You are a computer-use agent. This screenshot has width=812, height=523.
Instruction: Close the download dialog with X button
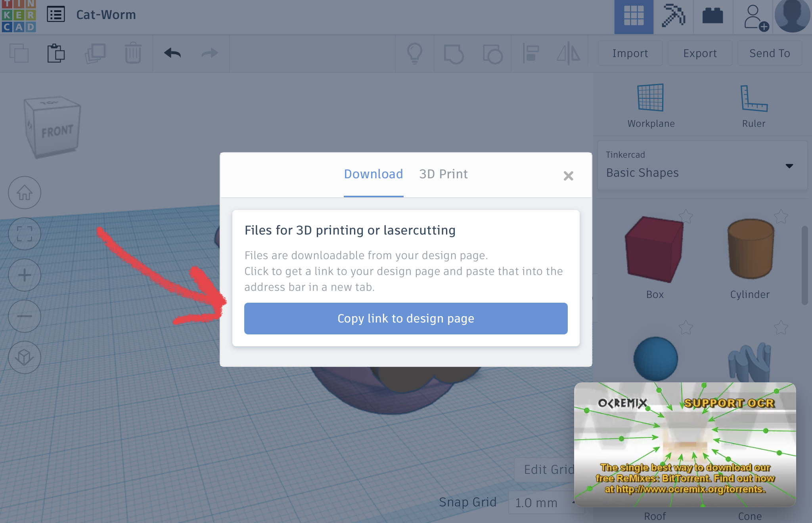[568, 175]
